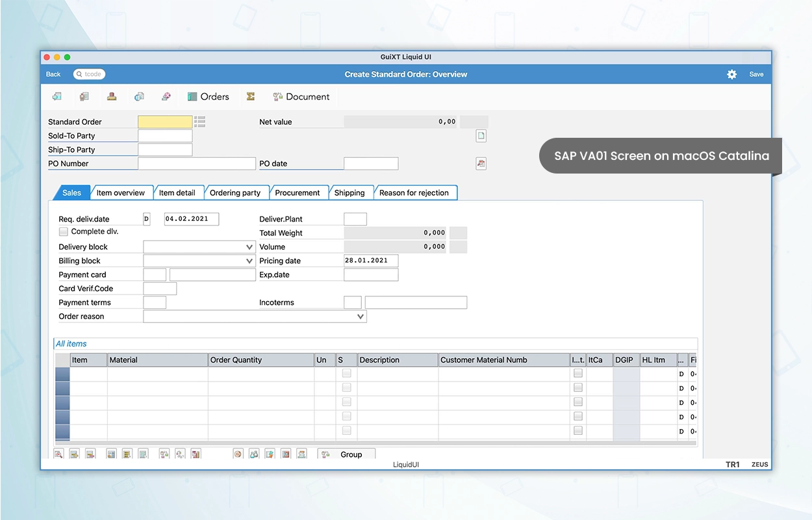
Task: Click the Back button
Action: [x=53, y=74]
